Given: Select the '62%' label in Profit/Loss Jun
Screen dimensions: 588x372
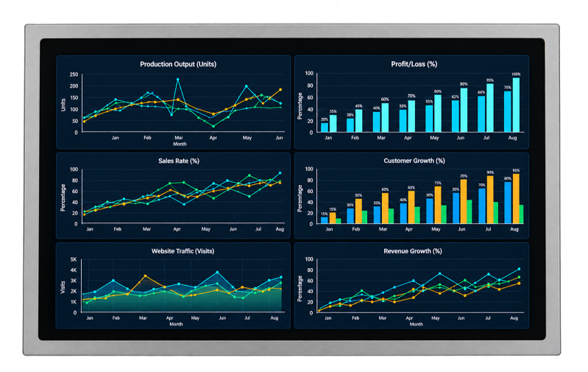Looking at the screenshot, I should pos(455,96).
